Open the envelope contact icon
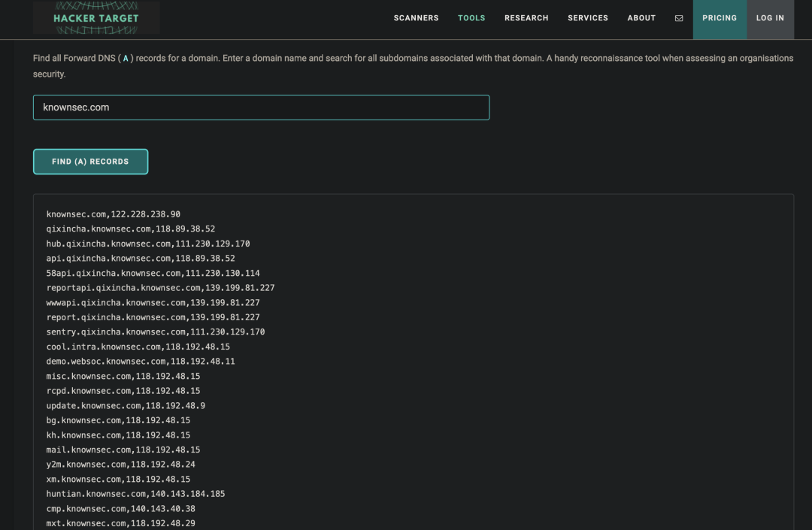Image resolution: width=812 pixels, height=530 pixels. coord(679,18)
